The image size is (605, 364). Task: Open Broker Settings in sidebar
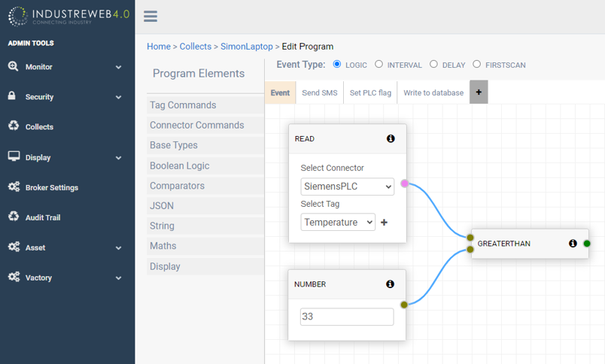coord(52,187)
